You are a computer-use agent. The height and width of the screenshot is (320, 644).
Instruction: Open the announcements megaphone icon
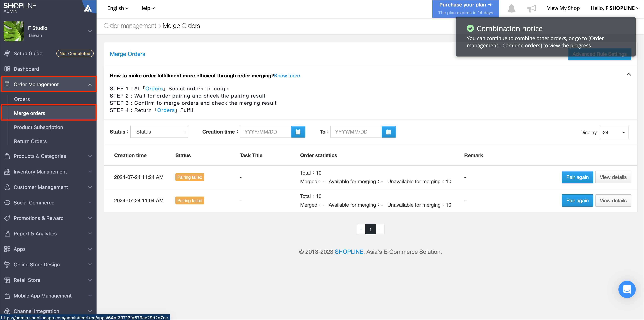tap(532, 8)
